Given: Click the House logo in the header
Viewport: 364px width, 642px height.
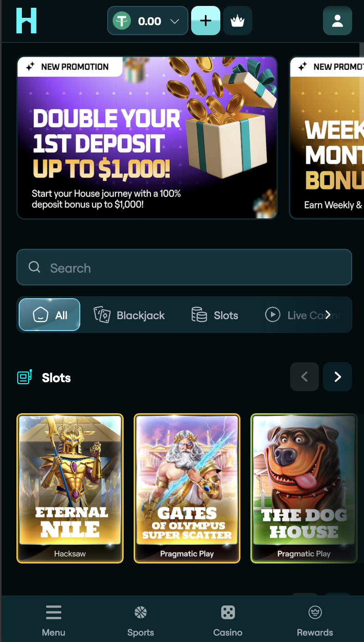Looking at the screenshot, I should (x=26, y=21).
